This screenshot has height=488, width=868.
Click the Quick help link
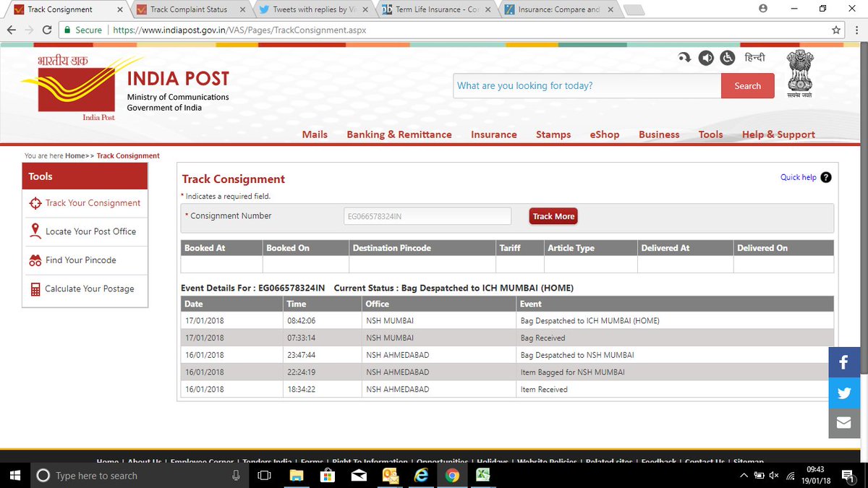pyautogui.click(x=798, y=177)
